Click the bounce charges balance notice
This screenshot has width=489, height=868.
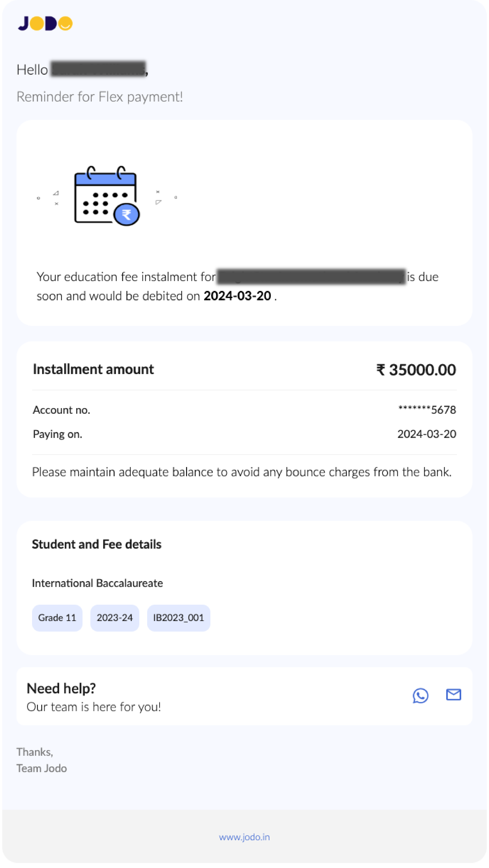click(242, 472)
